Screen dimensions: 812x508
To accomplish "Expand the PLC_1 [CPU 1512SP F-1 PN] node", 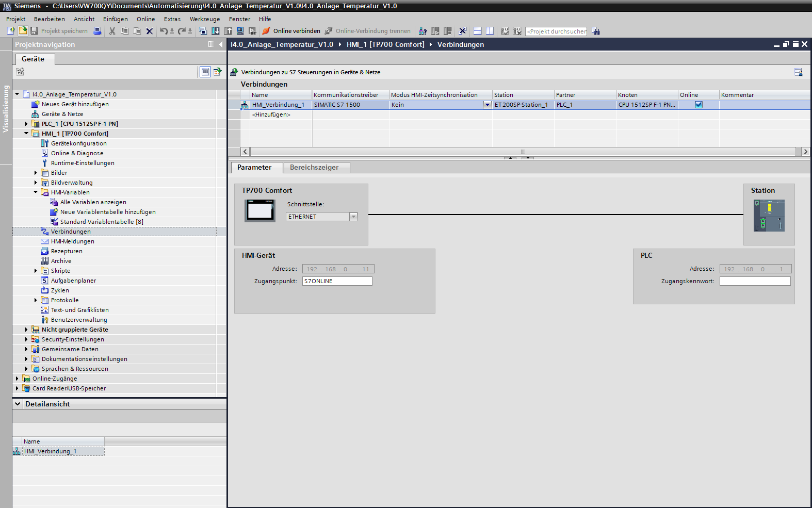I will [26, 124].
